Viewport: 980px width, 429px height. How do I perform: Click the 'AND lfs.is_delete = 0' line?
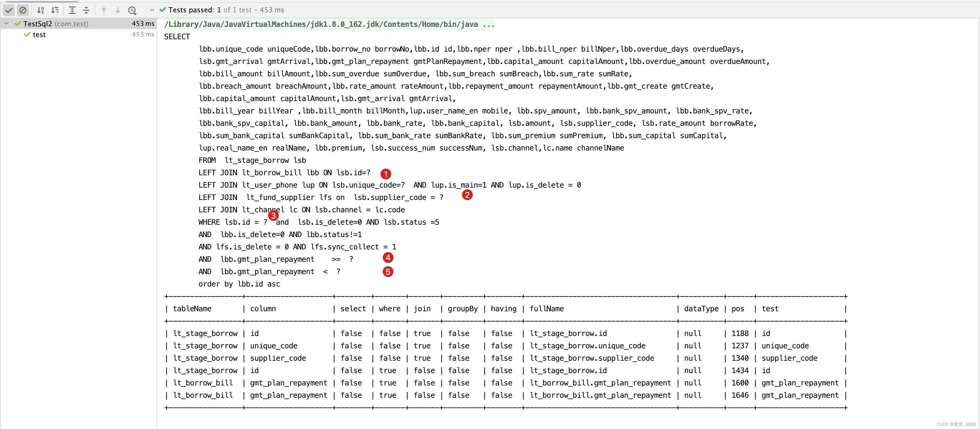297,247
